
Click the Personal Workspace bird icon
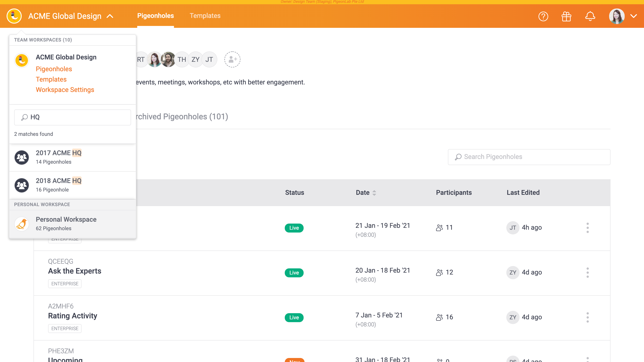22,224
